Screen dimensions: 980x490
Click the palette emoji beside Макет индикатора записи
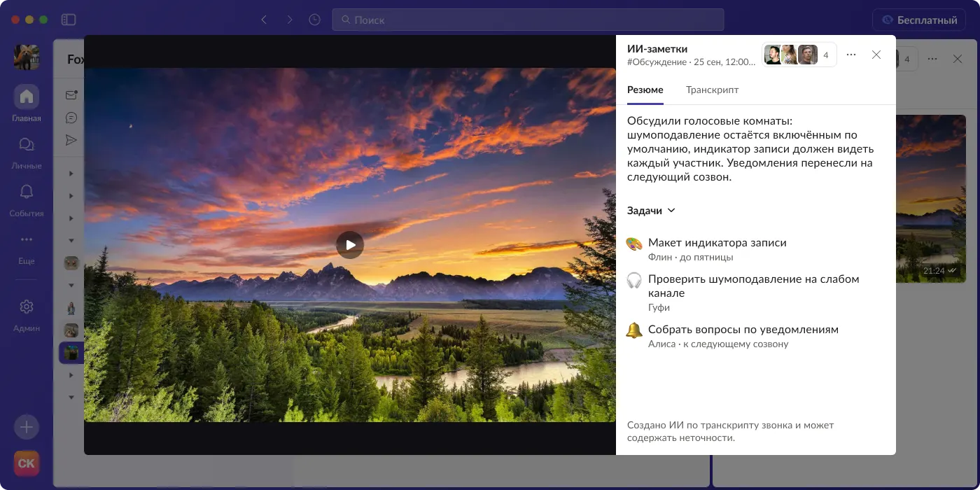pos(634,244)
